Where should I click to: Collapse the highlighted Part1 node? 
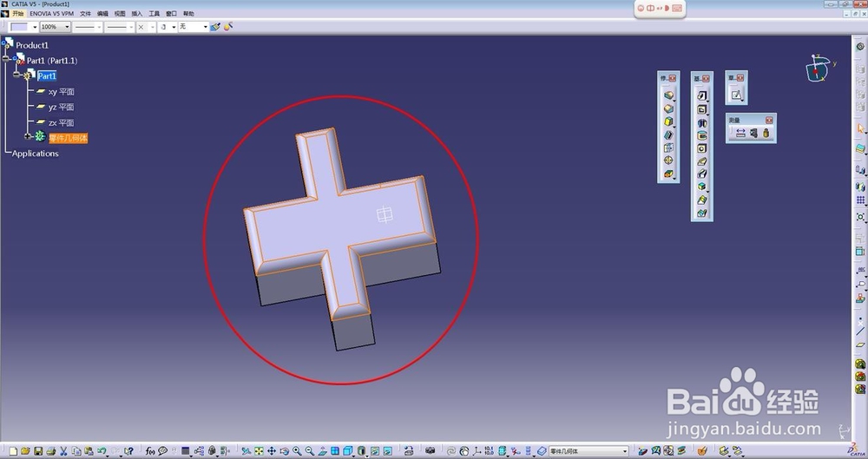pyautogui.click(x=16, y=75)
